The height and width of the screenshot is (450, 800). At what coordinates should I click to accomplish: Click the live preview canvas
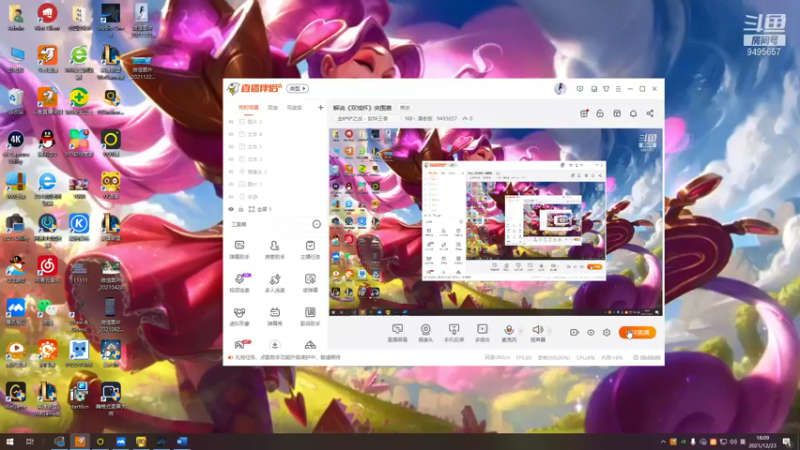pos(496,222)
